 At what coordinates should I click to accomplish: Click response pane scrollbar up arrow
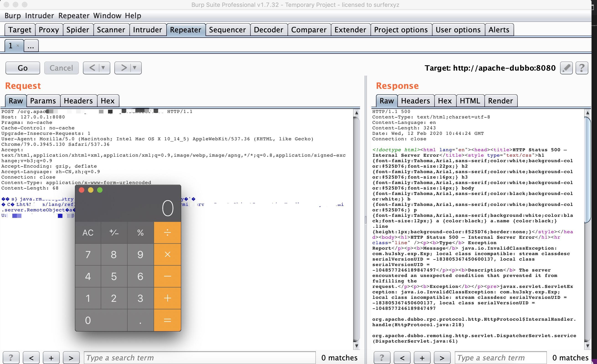click(x=587, y=112)
